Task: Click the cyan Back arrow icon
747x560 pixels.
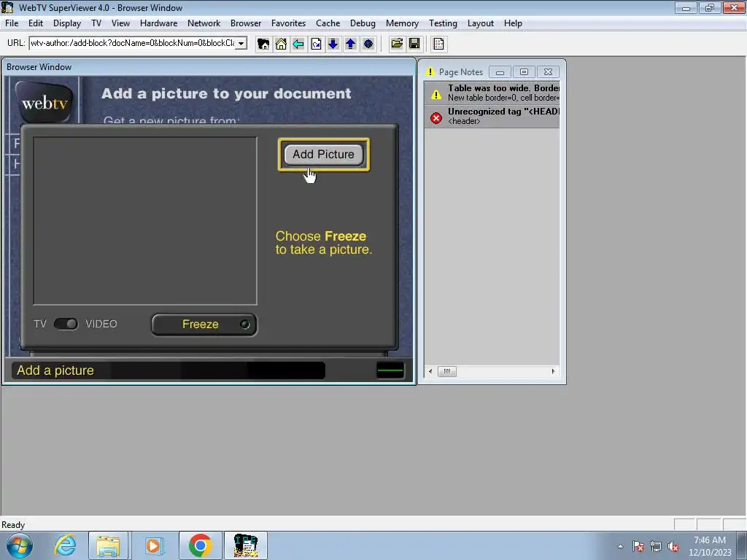Action: coord(298,44)
